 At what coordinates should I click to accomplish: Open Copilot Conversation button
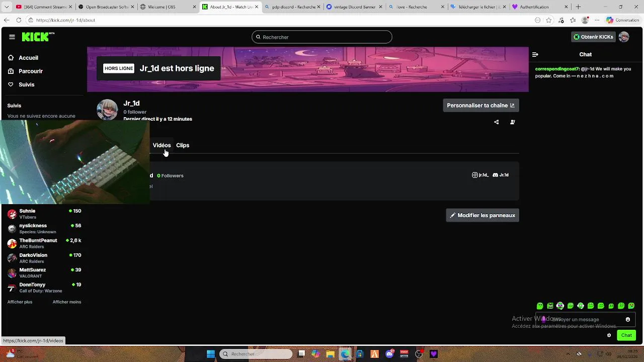(x=622, y=20)
